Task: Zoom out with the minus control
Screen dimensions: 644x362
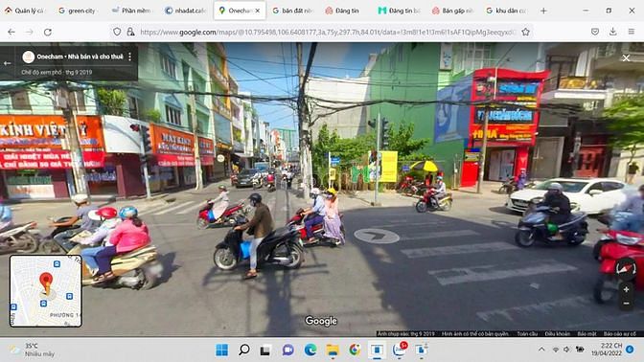Action: pyautogui.click(x=626, y=304)
